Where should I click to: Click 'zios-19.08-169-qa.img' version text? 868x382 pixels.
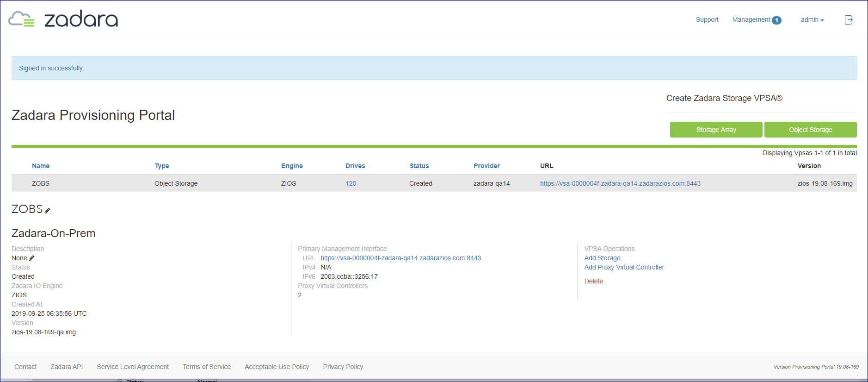tap(43, 332)
